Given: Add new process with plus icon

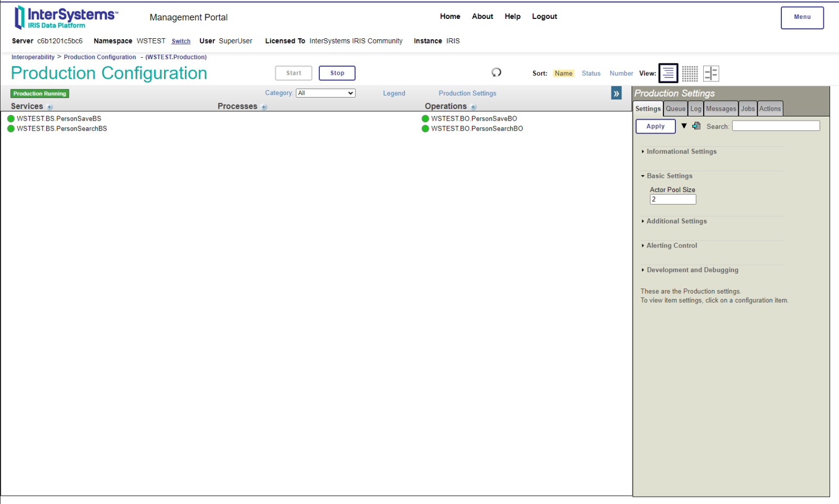Looking at the screenshot, I should tap(264, 107).
